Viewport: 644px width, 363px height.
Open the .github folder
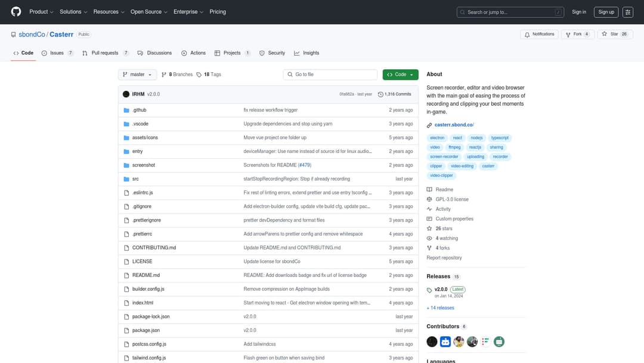pos(139,110)
